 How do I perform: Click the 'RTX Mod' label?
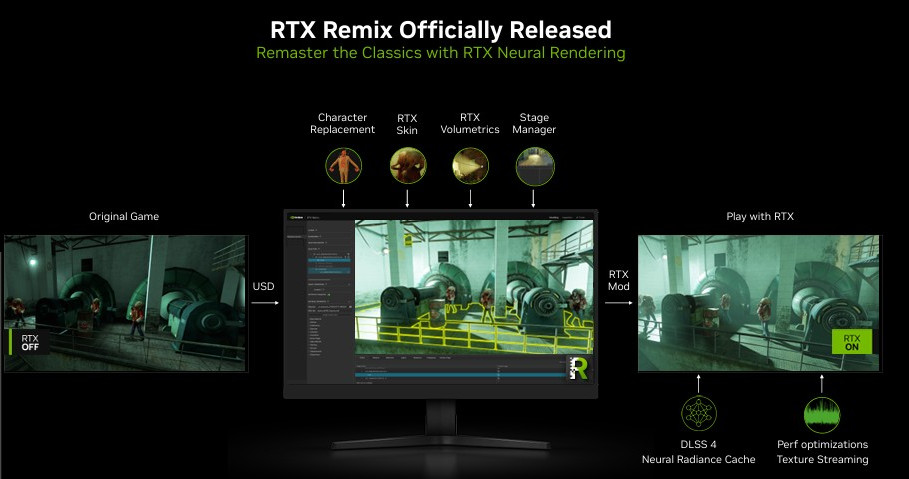[619, 280]
